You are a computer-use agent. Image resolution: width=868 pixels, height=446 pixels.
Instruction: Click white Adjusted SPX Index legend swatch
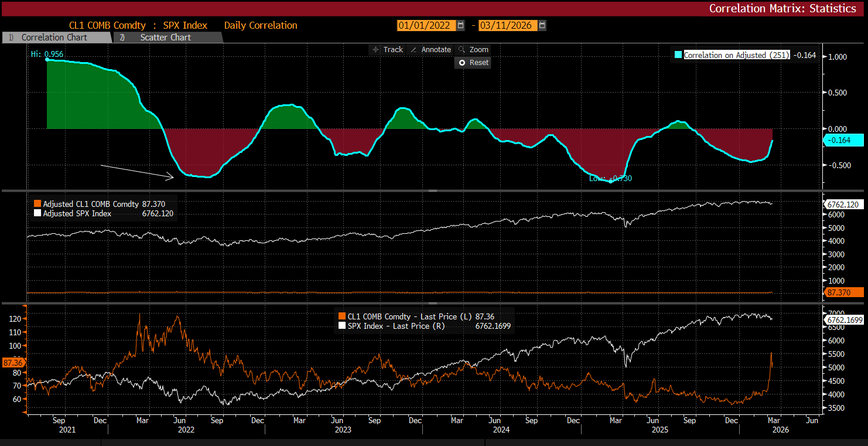tap(37, 214)
